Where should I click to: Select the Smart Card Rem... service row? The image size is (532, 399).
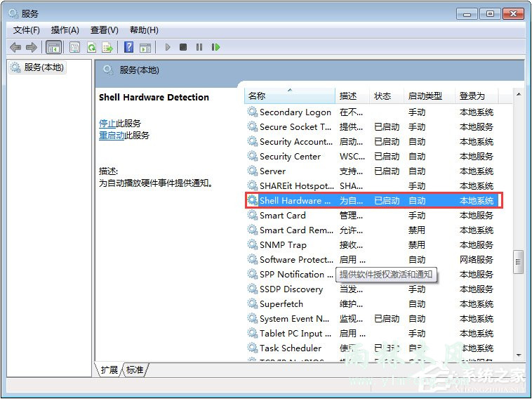pyautogui.click(x=371, y=230)
